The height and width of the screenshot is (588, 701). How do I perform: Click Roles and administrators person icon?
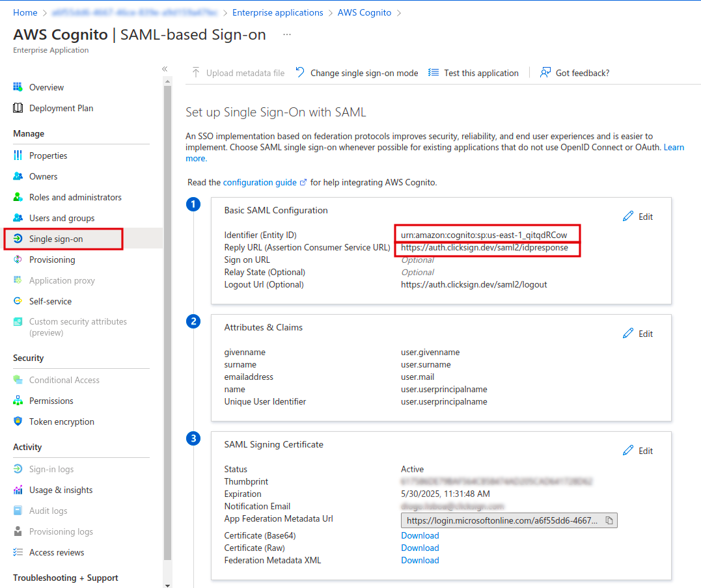18,197
